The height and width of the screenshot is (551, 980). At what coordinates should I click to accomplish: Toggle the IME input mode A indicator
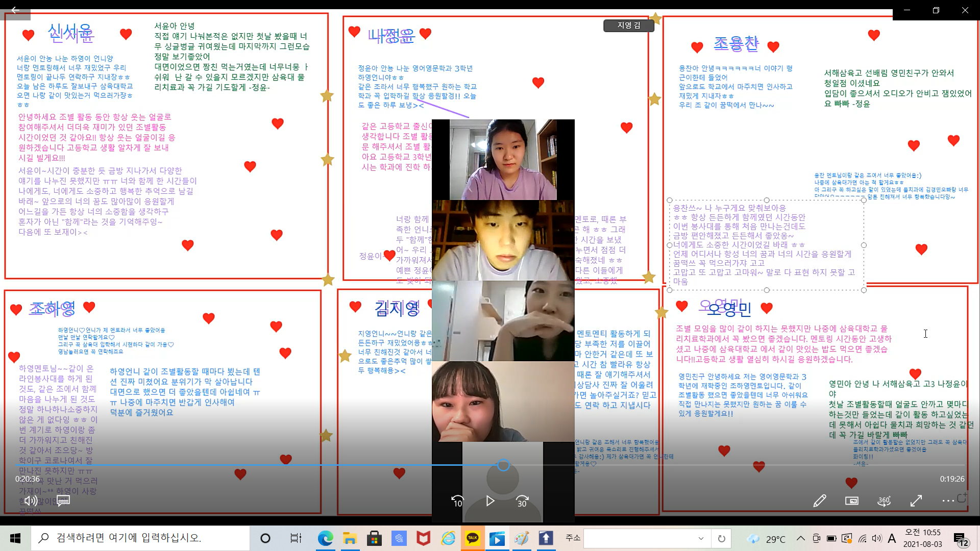892,538
